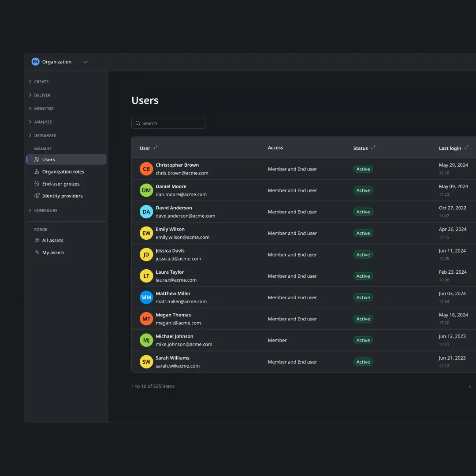The width and height of the screenshot is (476, 476).
Task: Click the Users icon in the sidebar
Action: [x=37, y=159]
